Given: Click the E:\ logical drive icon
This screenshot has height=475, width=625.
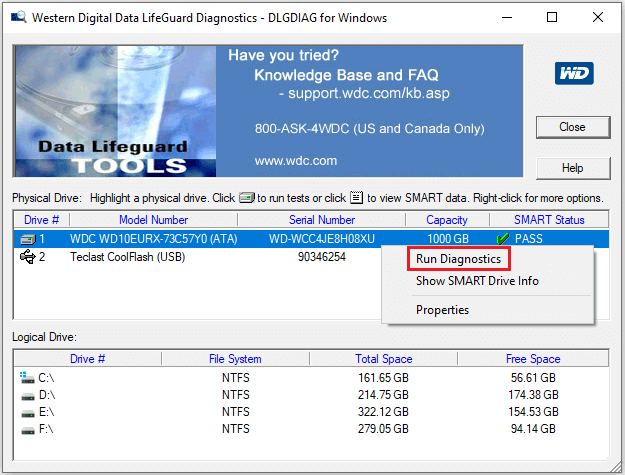Looking at the screenshot, I should [26, 411].
